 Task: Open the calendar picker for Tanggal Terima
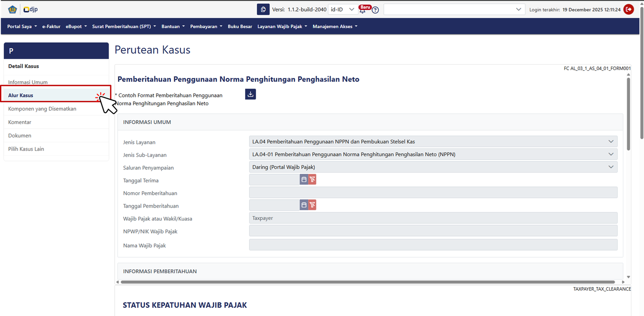304,180
